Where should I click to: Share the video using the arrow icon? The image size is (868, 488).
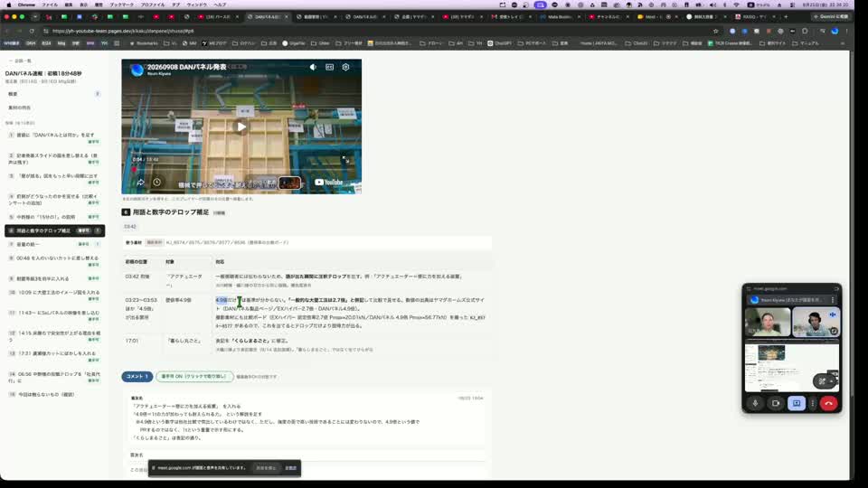[141, 182]
